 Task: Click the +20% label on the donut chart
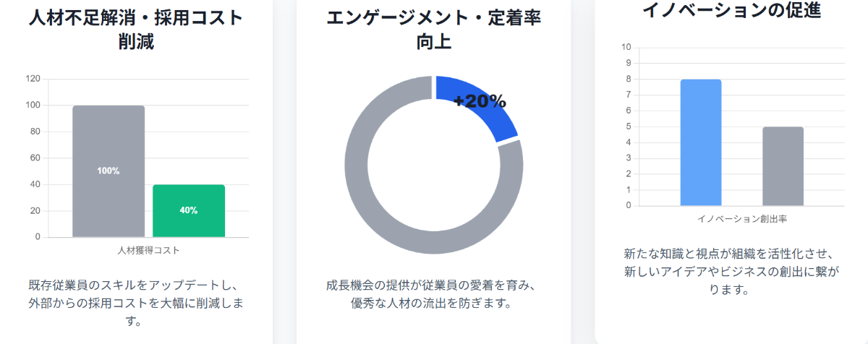[480, 101]
